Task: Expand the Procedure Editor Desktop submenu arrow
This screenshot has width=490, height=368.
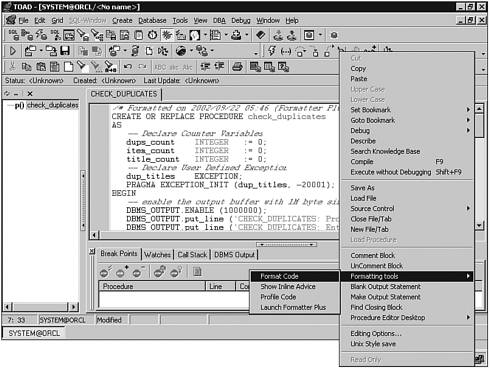Action: point(468,317)
